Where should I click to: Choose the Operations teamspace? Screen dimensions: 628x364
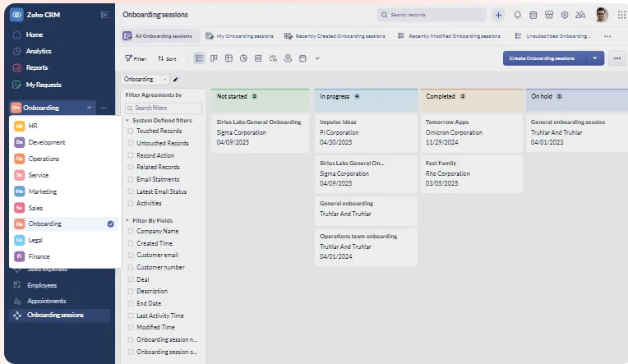point(66,159)
